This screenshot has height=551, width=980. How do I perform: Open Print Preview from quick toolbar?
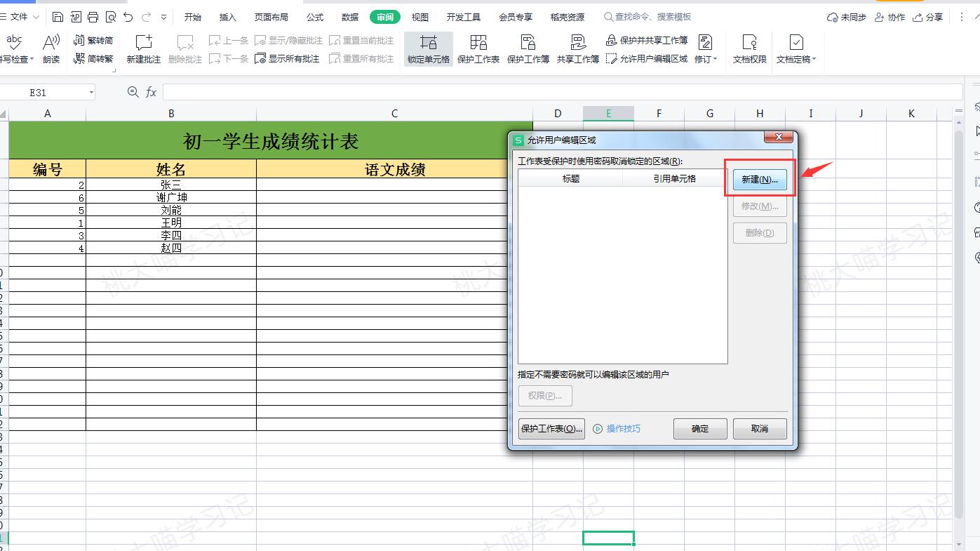[x=110, y=17]
